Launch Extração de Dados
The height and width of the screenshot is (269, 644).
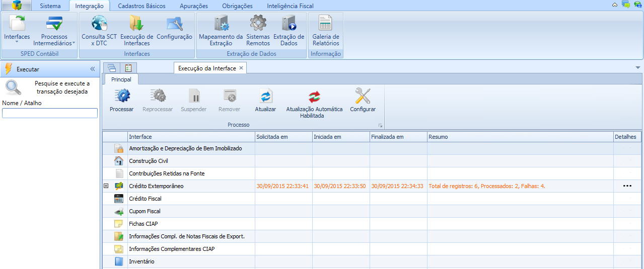coord(289,30)
